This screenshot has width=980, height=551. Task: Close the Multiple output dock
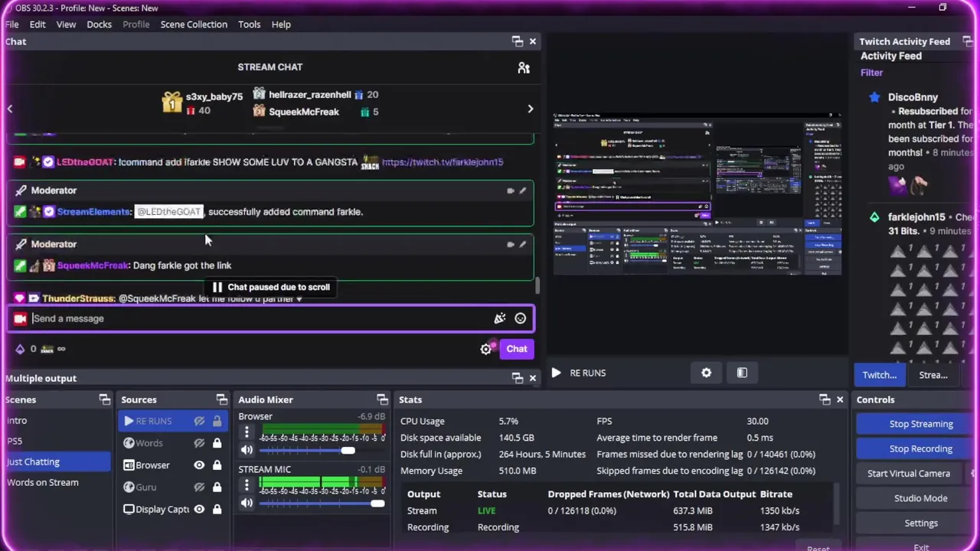point(533,378)
